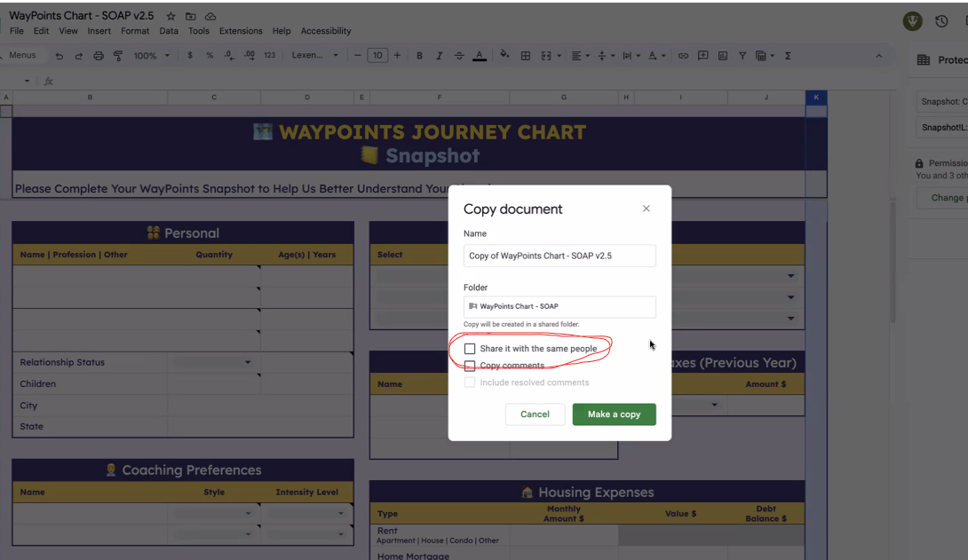Decrease font size with the minus button
968x560 pixels.
pos(357,56)
